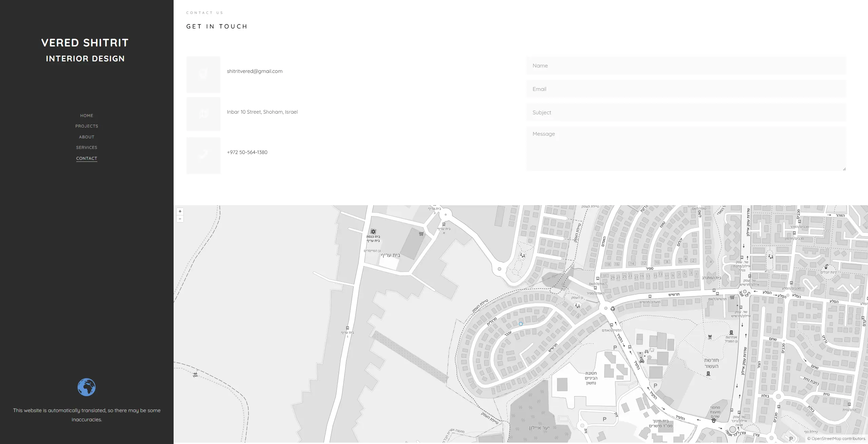868x444 pixels.
Task: Click shitritvered@gmail.com email address
Action: 255,71
